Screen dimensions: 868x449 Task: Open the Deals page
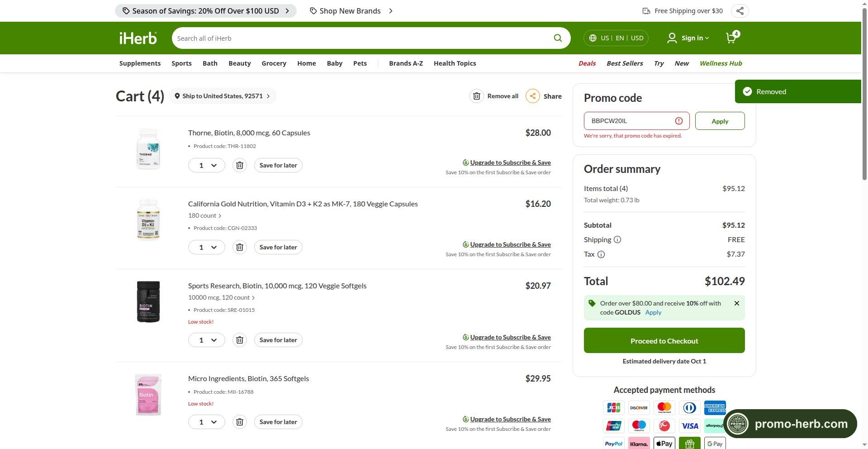click(587, 63)
